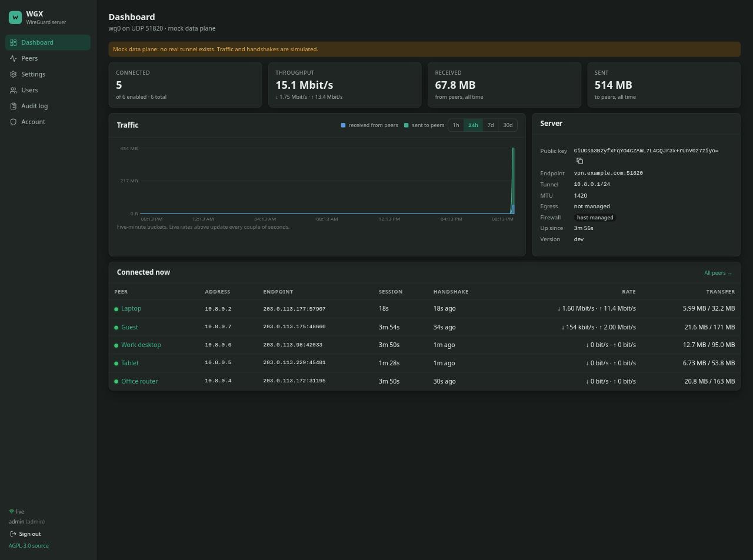Click the Egress value not managed
753x560 pixels.
(x=592, y=206)
